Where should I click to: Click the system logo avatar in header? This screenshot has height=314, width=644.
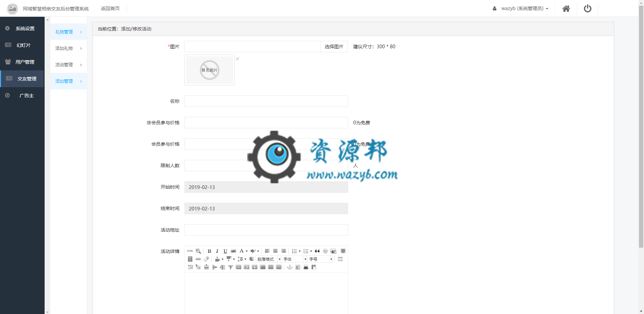tap(12, 9)
